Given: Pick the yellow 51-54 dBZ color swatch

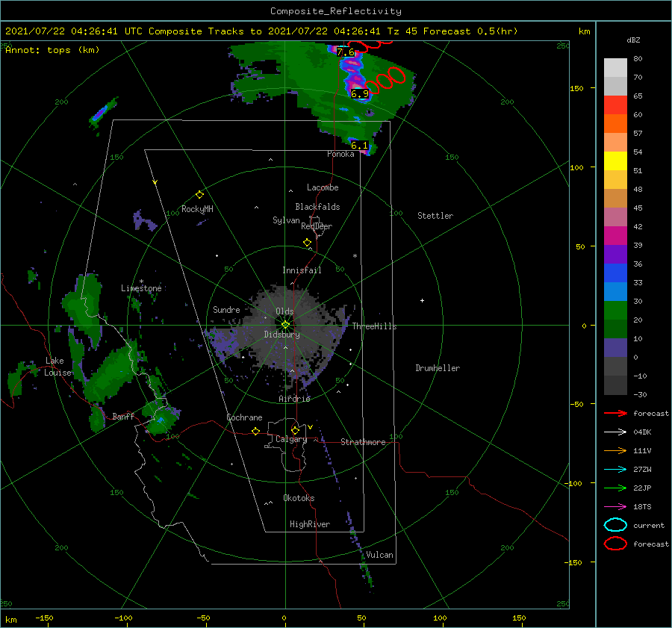Looking at the screenshot, I should coord(615,161).
